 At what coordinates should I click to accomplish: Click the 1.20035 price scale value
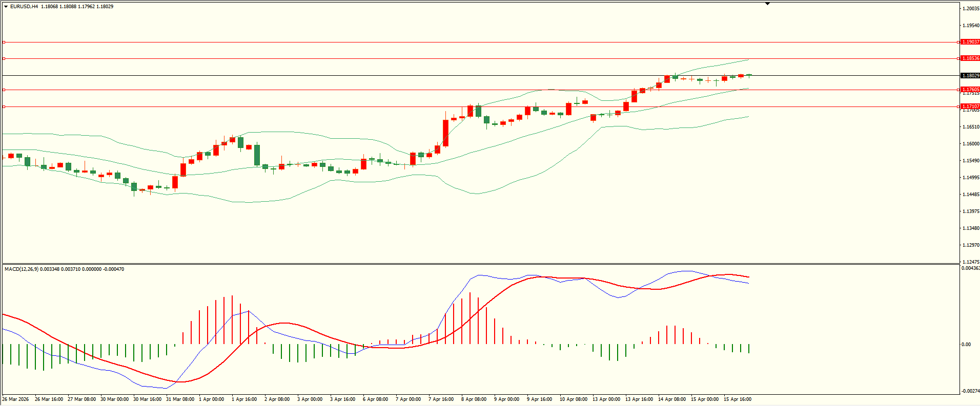(971, 9)
